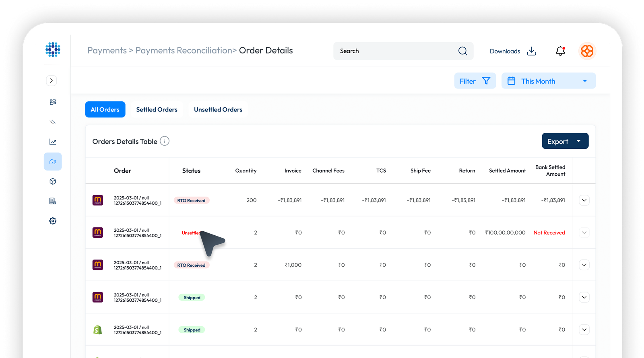Open the This Month date range dropdown
Screen dimensions: 644x358
548,81
